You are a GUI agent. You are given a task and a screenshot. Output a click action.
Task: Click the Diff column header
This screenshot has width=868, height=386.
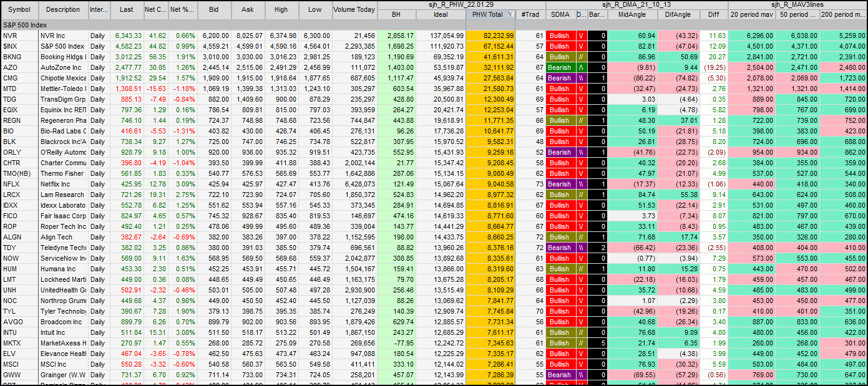713,14
